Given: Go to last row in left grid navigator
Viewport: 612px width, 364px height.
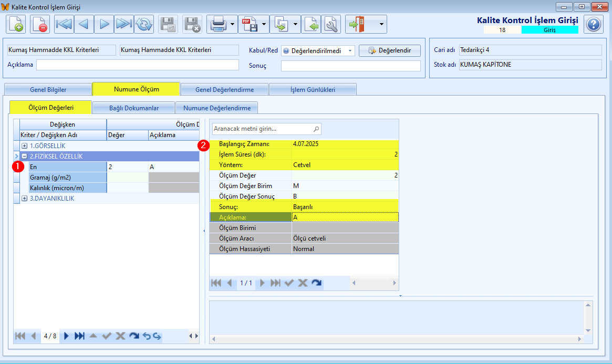Looking at the screenshot, I should [79, 336].
